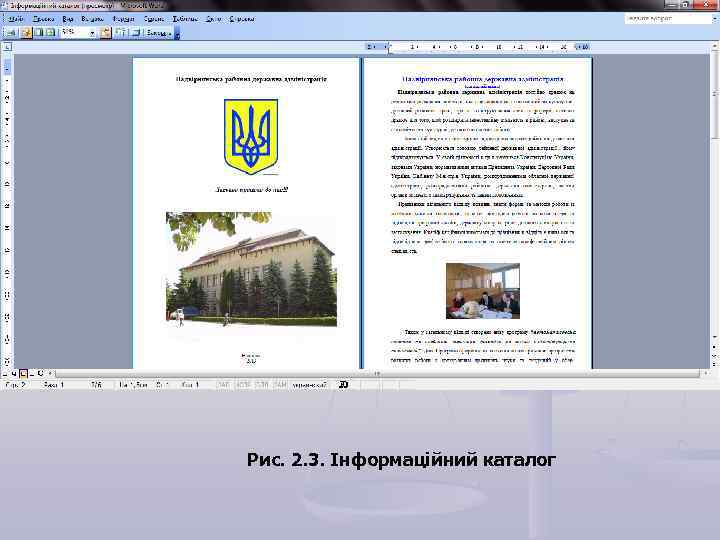This screenshot has width=720, height=540.
Task: Switch to Outline view button
Action: click(32, 374)
